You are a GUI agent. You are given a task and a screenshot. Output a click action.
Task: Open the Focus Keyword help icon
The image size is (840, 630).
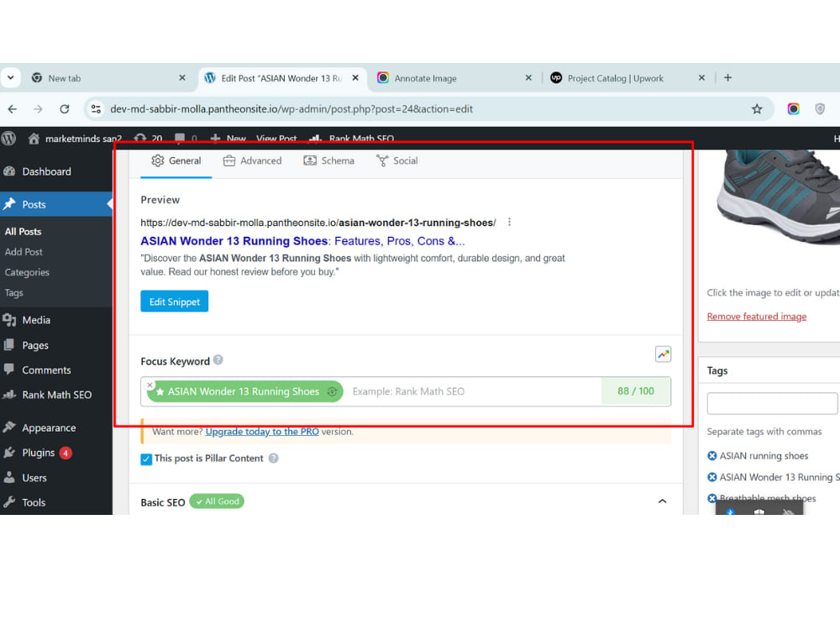(x=218, y=360)
